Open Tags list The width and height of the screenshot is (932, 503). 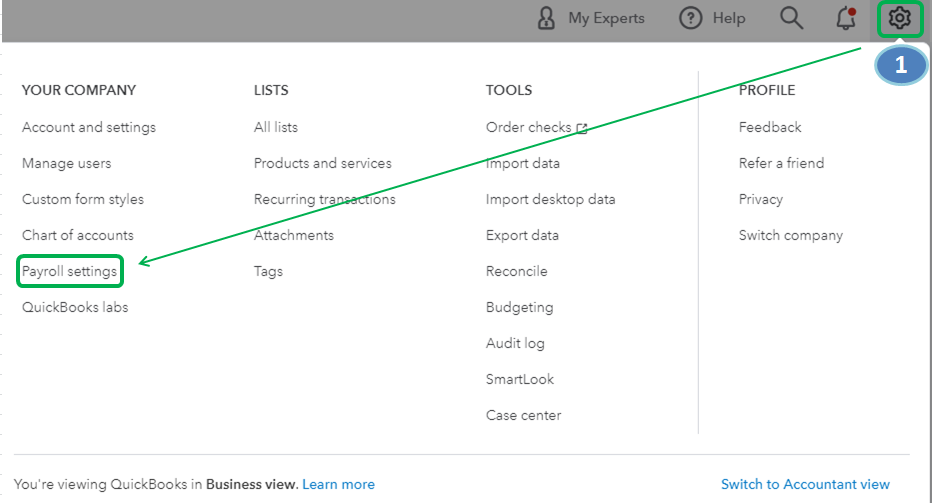268,272
